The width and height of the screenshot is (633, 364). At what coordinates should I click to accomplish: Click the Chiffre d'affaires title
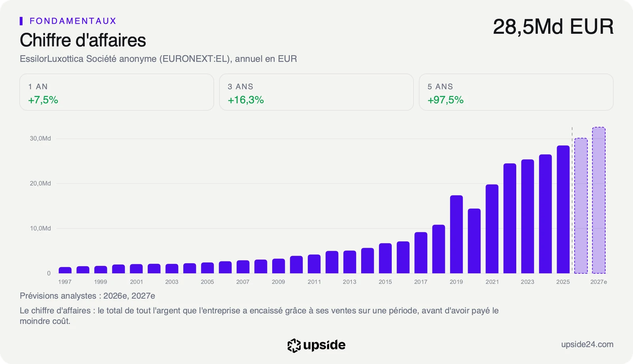click(83, 40)
